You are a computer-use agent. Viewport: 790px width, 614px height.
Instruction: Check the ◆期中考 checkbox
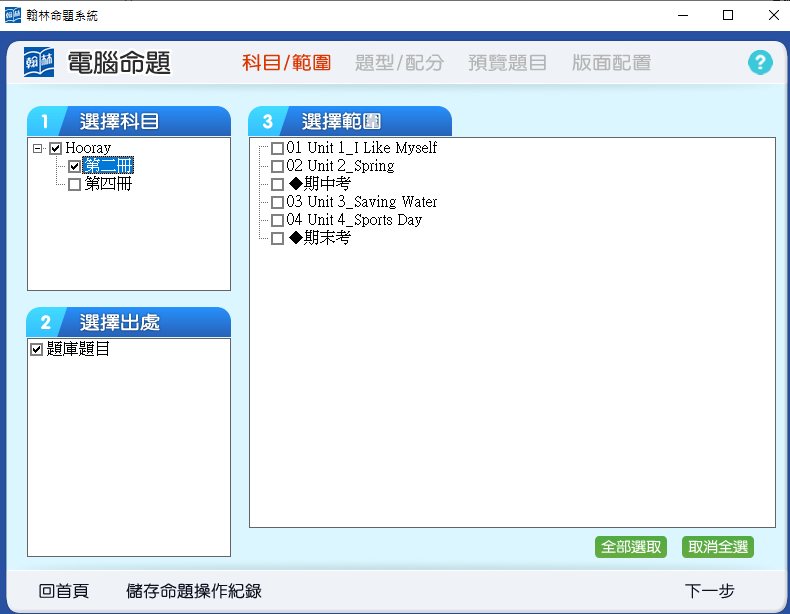[x=277, y=184]
